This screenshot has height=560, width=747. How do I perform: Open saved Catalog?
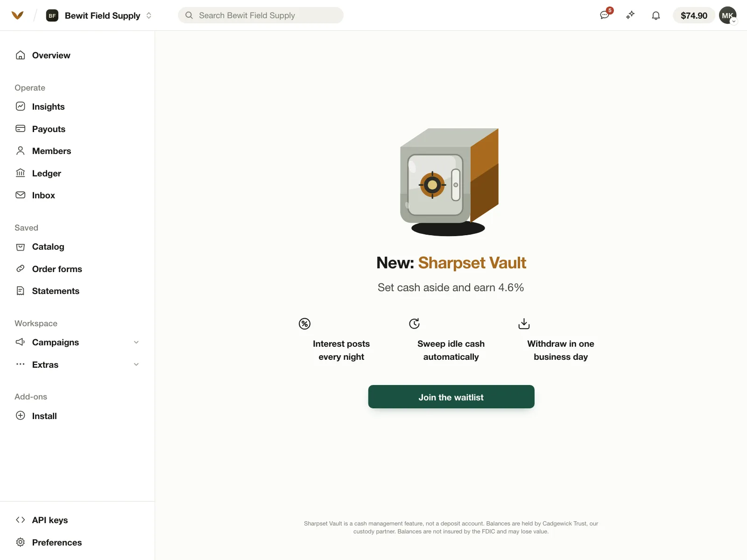pos(49,246)
